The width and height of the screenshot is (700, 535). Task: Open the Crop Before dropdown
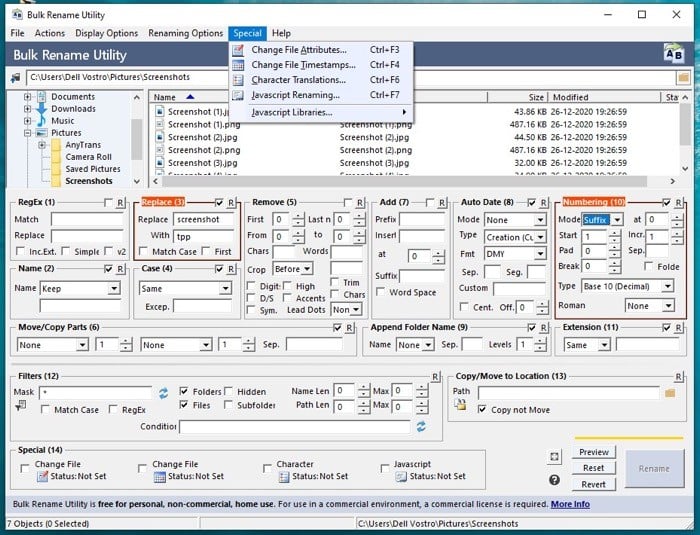[307, 269]
